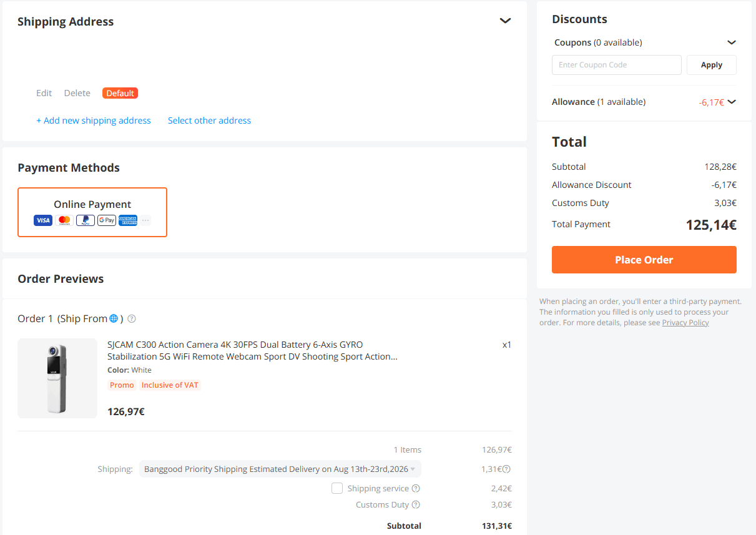Click Add new shipping address link
The width and height of the screenshot is (756, 535).
(x=94, y=120)
